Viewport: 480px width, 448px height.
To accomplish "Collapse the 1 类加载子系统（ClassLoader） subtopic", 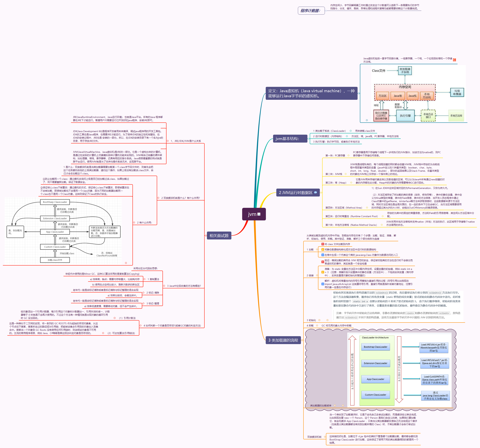I will (351, 131).
